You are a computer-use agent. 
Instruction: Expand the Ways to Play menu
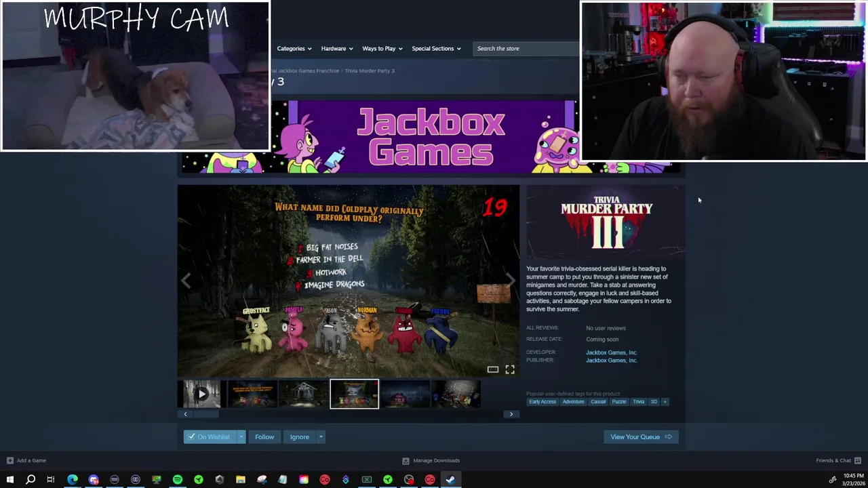(382, 48)
